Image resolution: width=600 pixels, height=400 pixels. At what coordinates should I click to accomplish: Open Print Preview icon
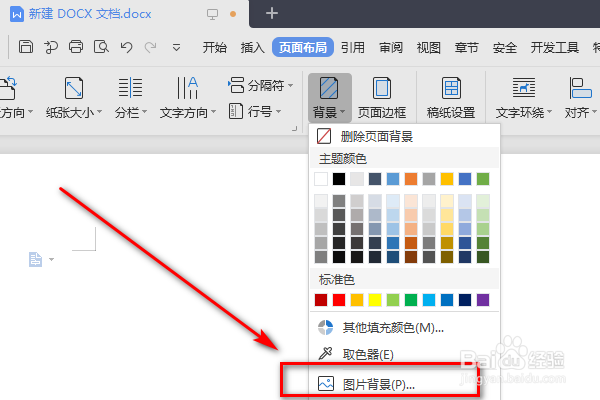click(x=101, y=47)
